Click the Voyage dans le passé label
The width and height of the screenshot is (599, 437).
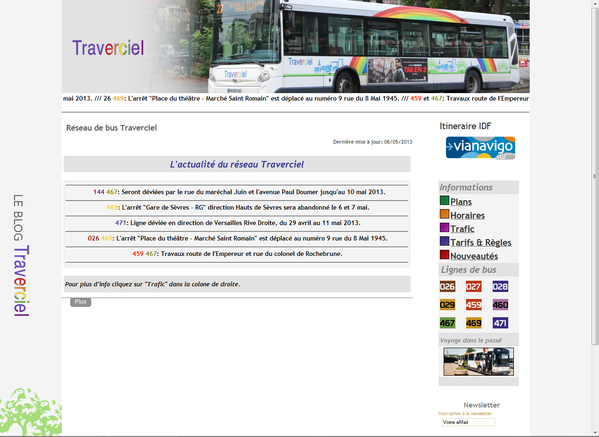click(471, 340)
